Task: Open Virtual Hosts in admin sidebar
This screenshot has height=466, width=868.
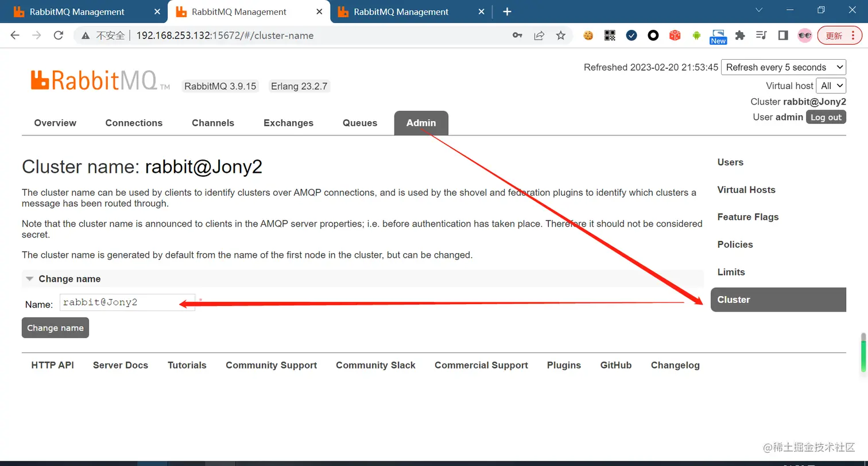Action: (x=746, y=190)
